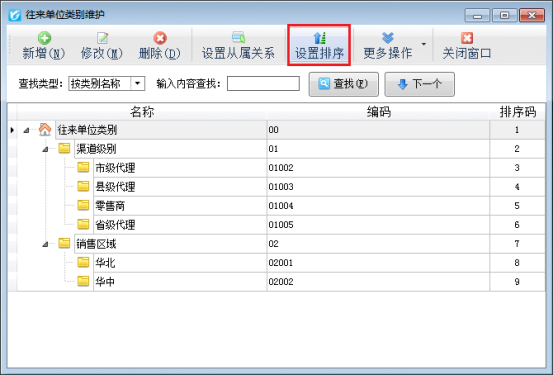
Task: Click the 下一个 next button
Action: [x=419, y=84]
